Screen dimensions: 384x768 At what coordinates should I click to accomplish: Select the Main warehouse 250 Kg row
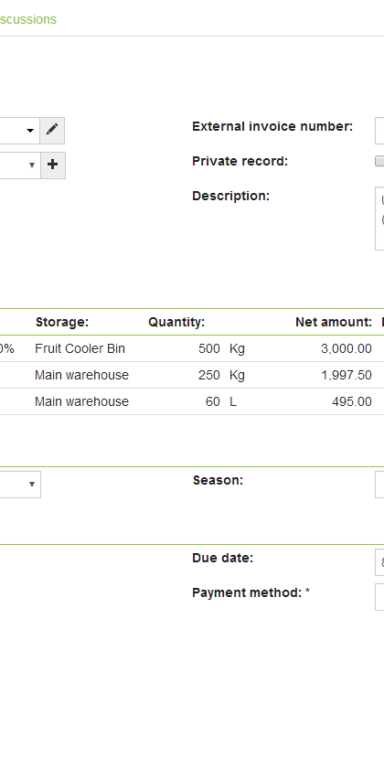point(192,375)
